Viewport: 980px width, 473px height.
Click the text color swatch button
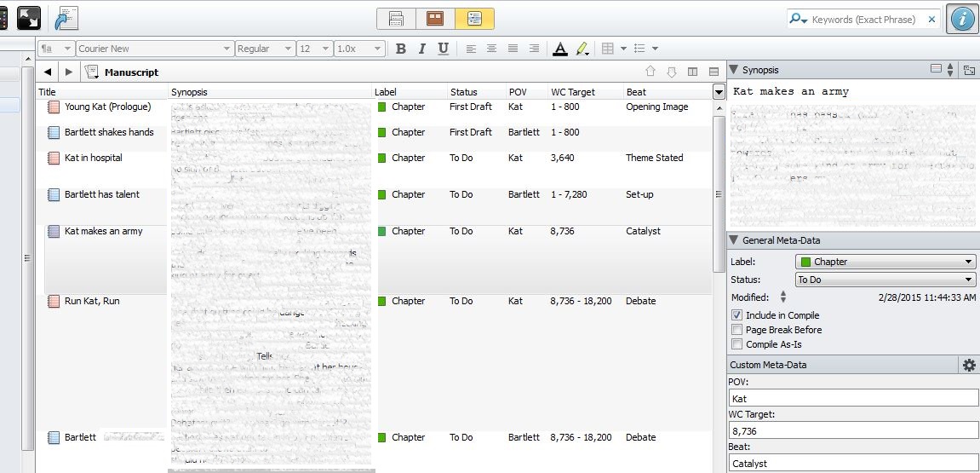pyautogui.click(x=559, y=49)
